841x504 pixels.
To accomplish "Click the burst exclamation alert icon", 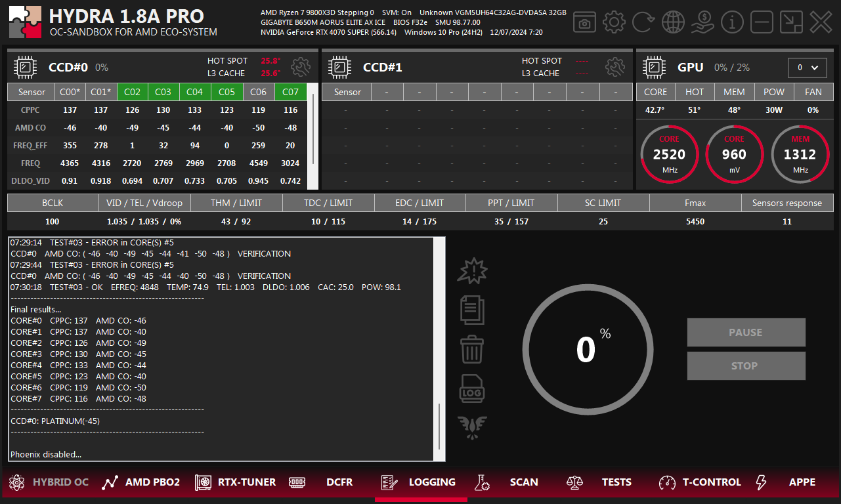I will 472,270.
